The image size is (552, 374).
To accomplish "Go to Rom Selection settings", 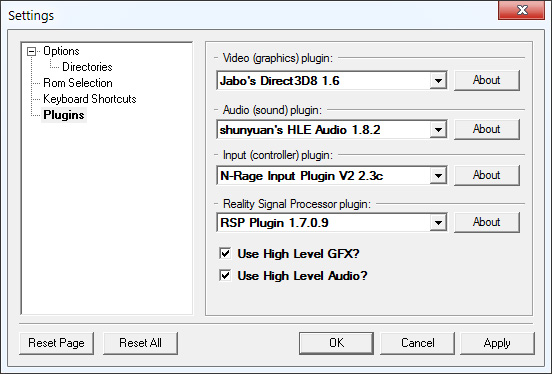I will click(x=78, y=83).
